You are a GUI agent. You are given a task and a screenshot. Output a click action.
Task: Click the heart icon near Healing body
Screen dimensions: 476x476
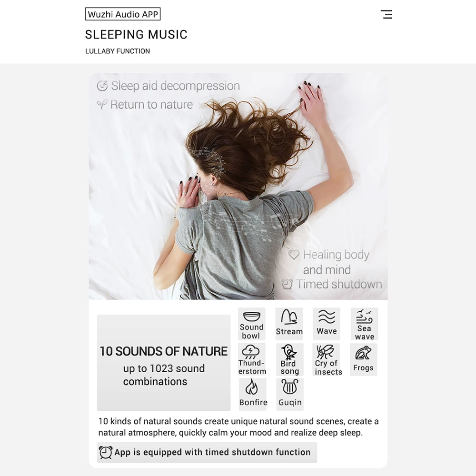[x=294, y=254]
